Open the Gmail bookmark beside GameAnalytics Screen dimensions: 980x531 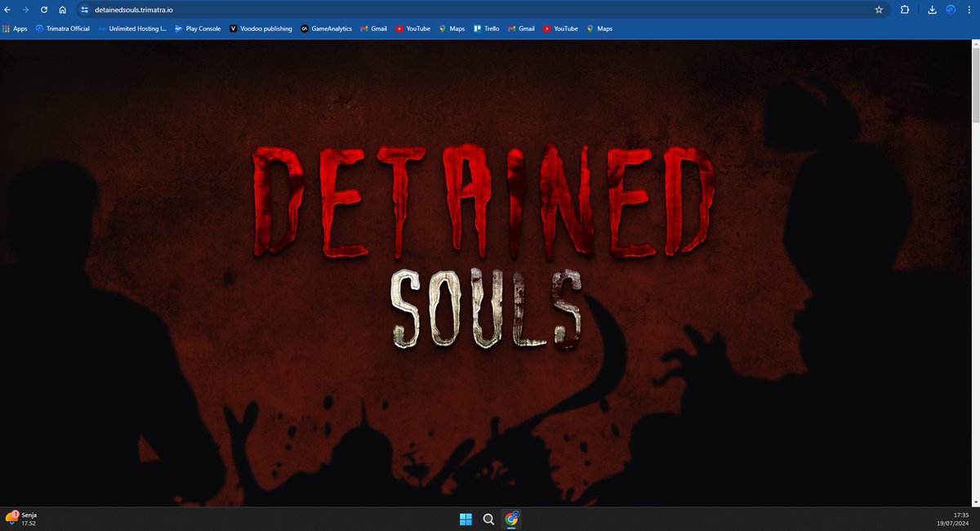(373, 29)
